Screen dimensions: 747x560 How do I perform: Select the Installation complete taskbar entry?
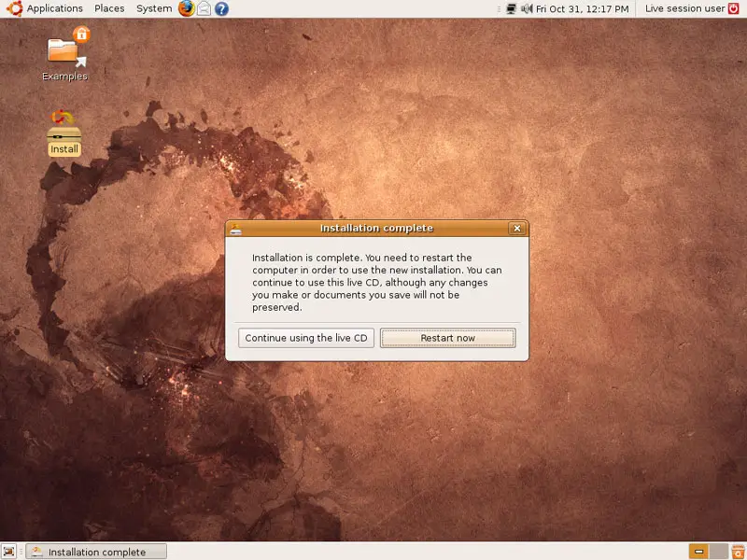(x=96, y=552)
